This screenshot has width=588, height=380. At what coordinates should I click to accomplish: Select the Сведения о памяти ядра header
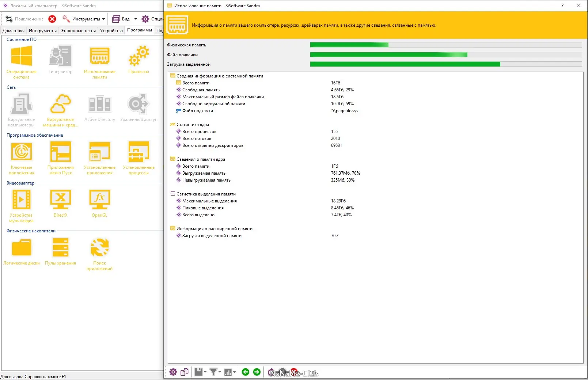[x=201, y=159]
